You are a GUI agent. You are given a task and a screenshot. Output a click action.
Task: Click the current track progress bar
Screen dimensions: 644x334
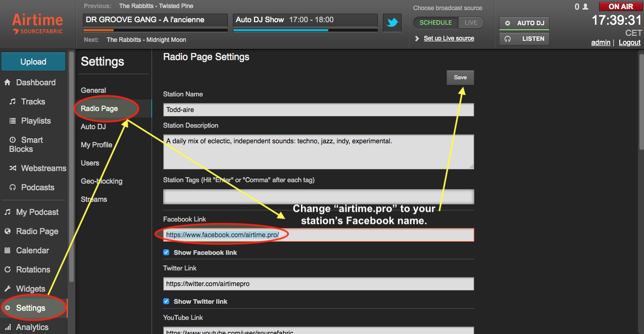tap(155, 30)
